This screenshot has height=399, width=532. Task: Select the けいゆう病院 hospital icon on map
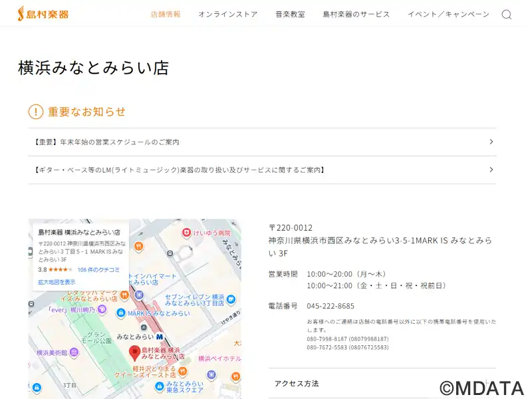(187, 233)
